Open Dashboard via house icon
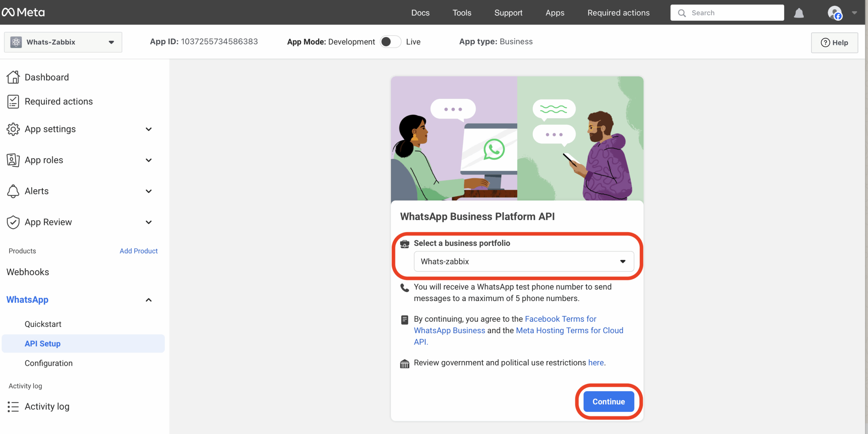Viewport: 868px width, 434px height. point(13,77)
